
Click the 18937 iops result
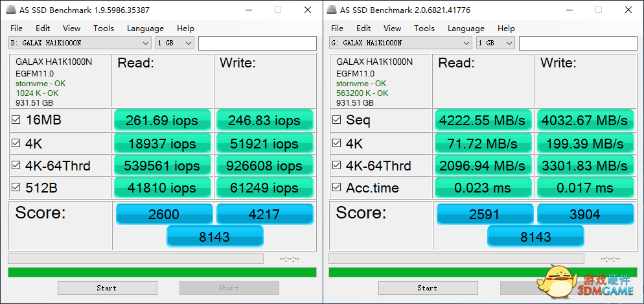coord(162,143)
